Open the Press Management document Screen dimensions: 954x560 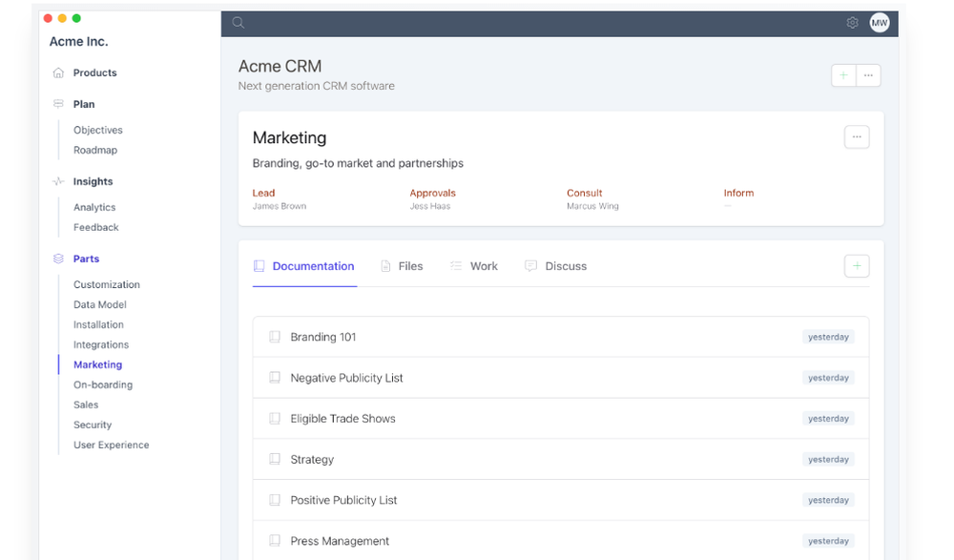(561, 541)
